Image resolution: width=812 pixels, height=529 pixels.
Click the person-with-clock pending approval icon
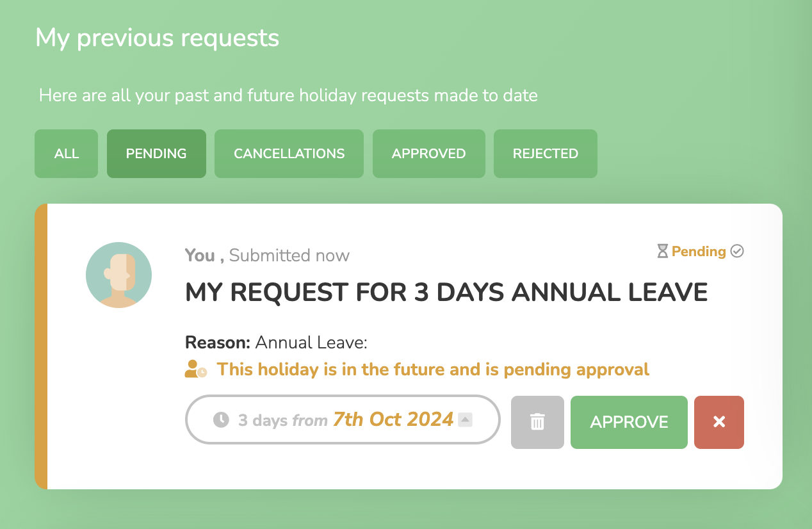196,369
